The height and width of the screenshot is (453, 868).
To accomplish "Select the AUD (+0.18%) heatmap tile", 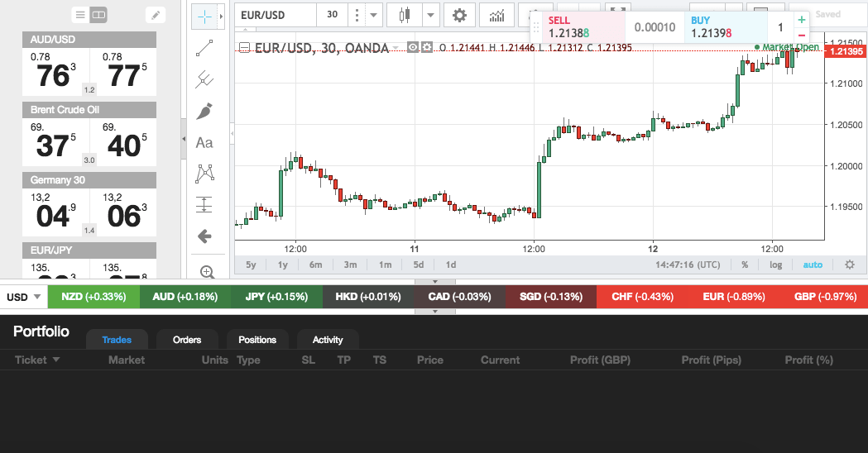I will (185, 297).
